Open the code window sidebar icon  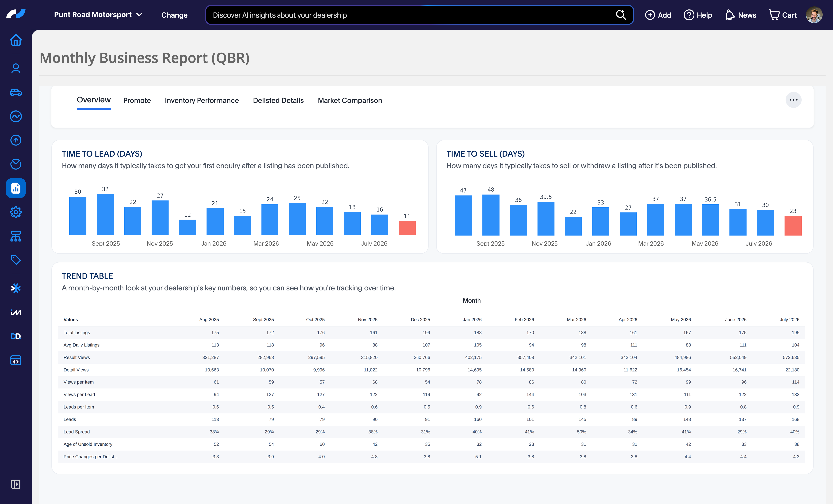tap(16, 360)
